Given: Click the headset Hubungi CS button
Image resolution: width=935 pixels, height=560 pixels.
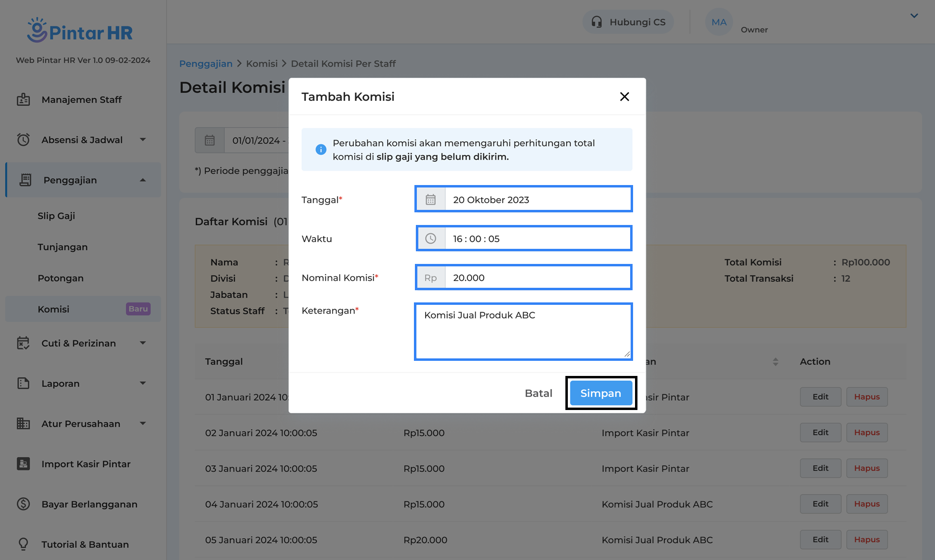Looking at the screenshot, I should 628,22.
